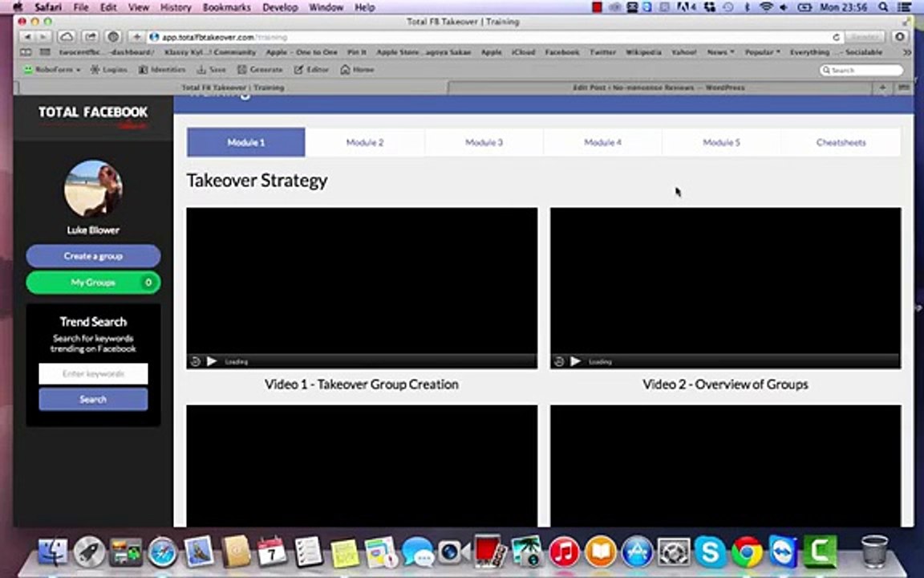Open Spotlight search magnifier in menu bar

(883, 7)
